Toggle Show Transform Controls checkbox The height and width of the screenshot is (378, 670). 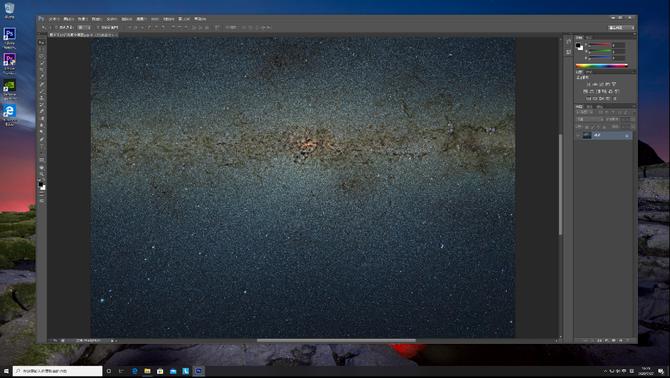point(98,28)
